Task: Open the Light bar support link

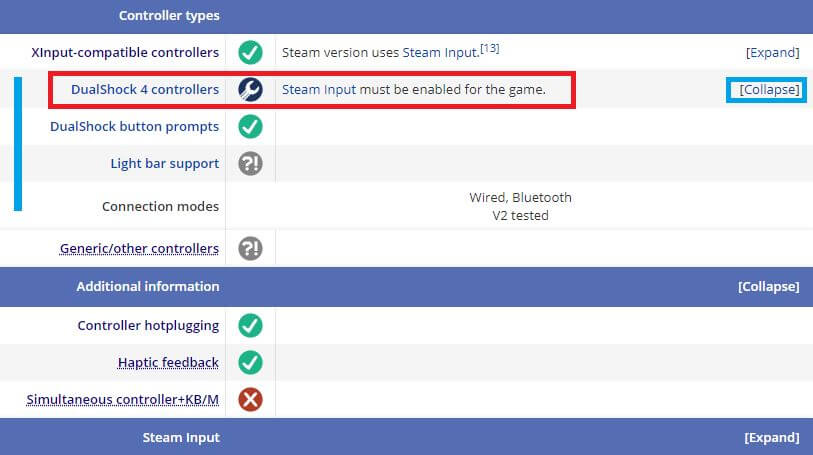Action: (164, 164)
